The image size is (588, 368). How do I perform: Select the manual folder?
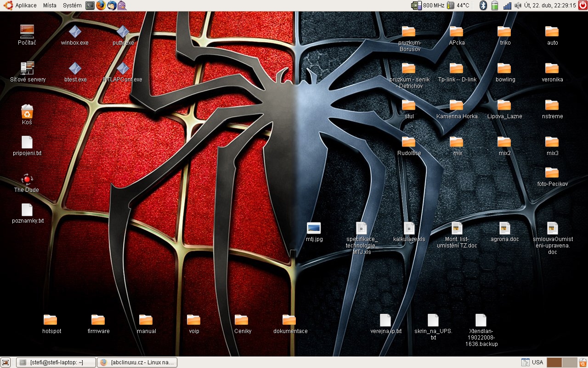(x=146, y=324)
